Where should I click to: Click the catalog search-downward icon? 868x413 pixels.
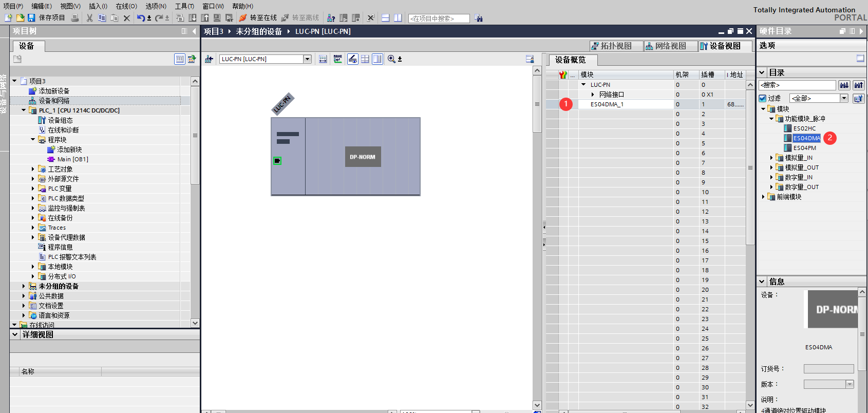[x=844, y=85]
